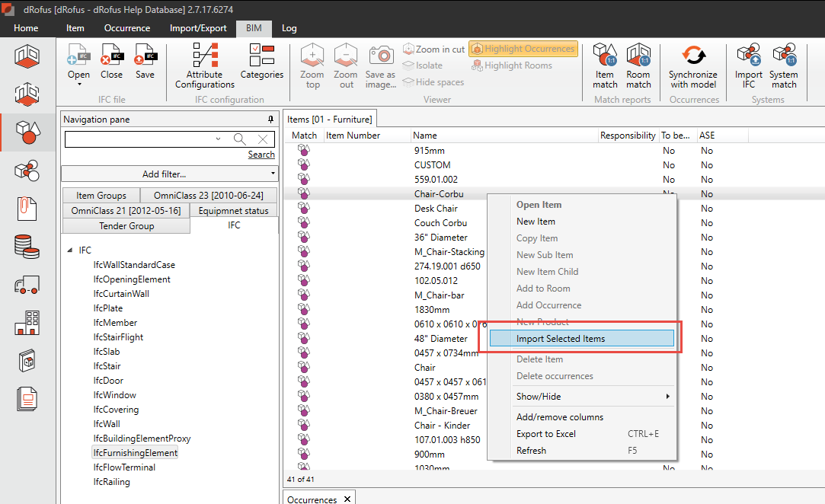This screenshot has height=504, width=825.
Task: Expand the Show/Hide submenu
Action: coord(582,397)
